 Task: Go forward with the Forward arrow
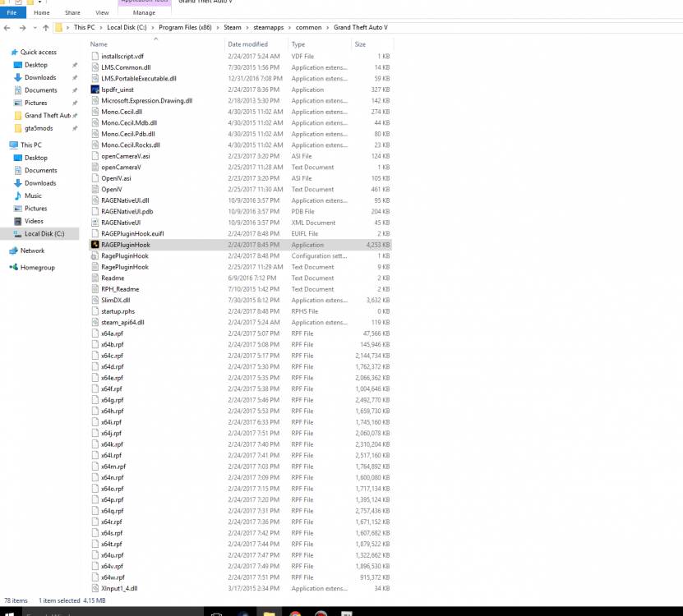click(x=22, y=28)
